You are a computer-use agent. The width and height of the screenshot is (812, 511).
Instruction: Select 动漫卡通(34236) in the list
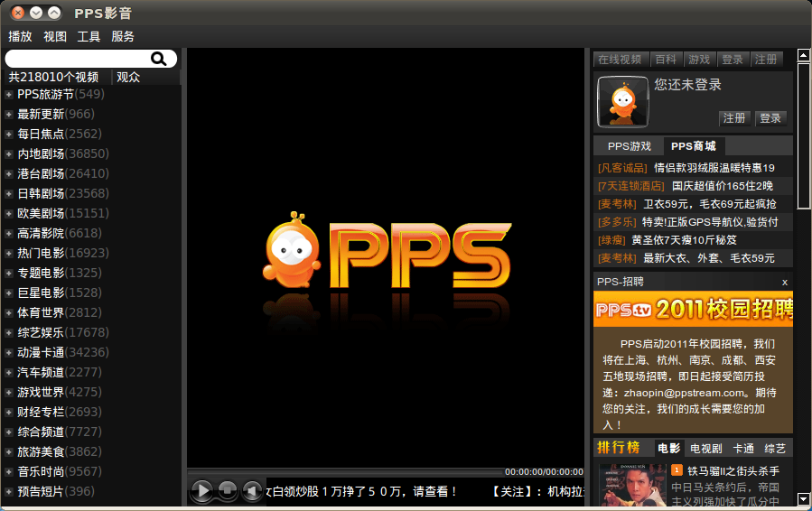pyautogui.click(x=63, y=353)
